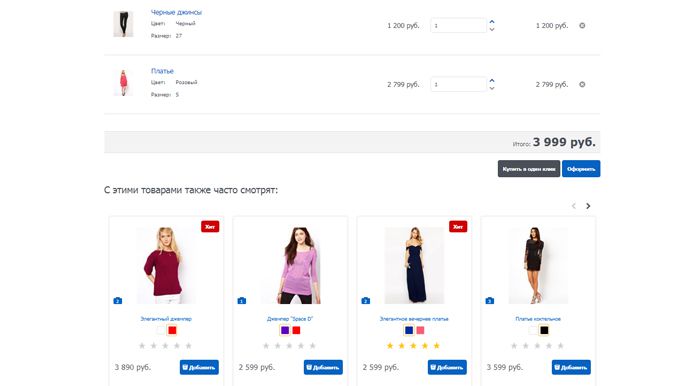697x386 pixels.
Task: Remove Черные джинсы from the cart
Action: click(582, 26)
